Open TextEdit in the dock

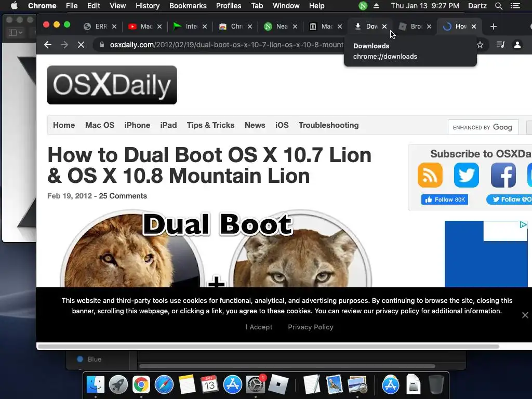[x=312, y=385]
